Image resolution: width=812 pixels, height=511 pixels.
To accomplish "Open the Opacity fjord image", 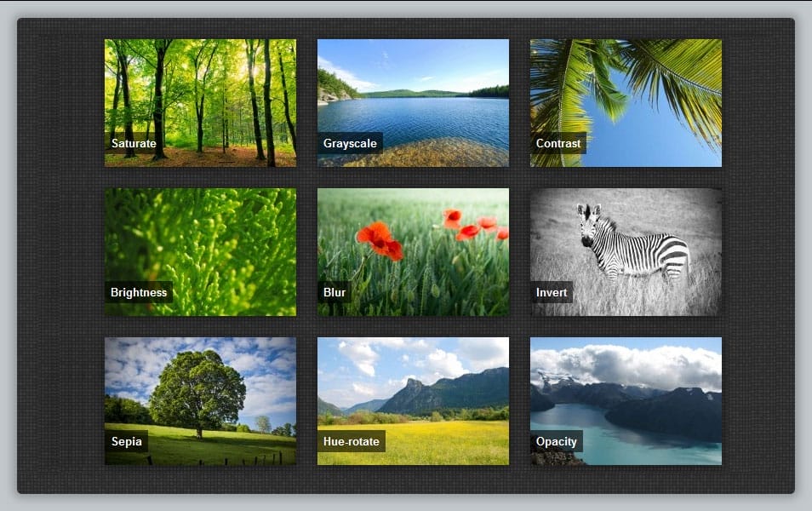I will [x=626, y=392].
